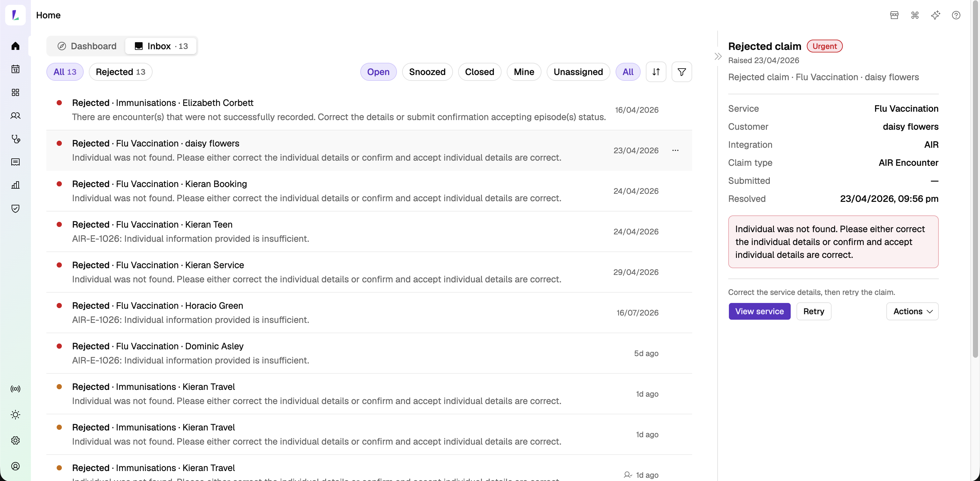Switch to the Dashboard tab
This screenshot has width=980, height=481.
tap(87, 46)
